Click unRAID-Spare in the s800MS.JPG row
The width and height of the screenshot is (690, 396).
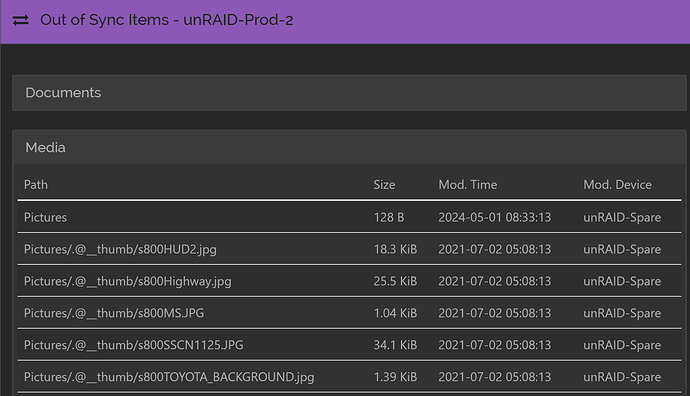pos(622,313)
